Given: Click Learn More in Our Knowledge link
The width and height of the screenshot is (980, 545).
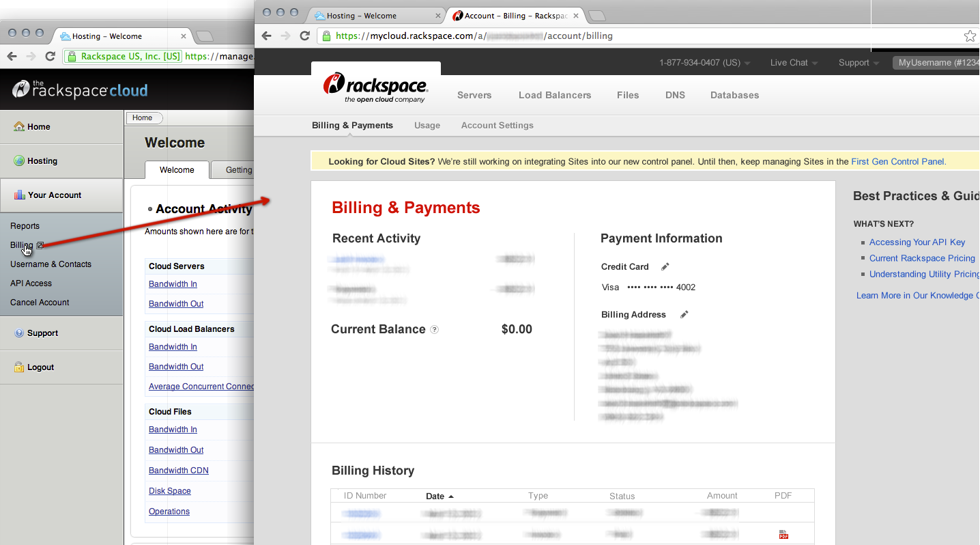Looking at the screenshot, I should pos(918,296).
